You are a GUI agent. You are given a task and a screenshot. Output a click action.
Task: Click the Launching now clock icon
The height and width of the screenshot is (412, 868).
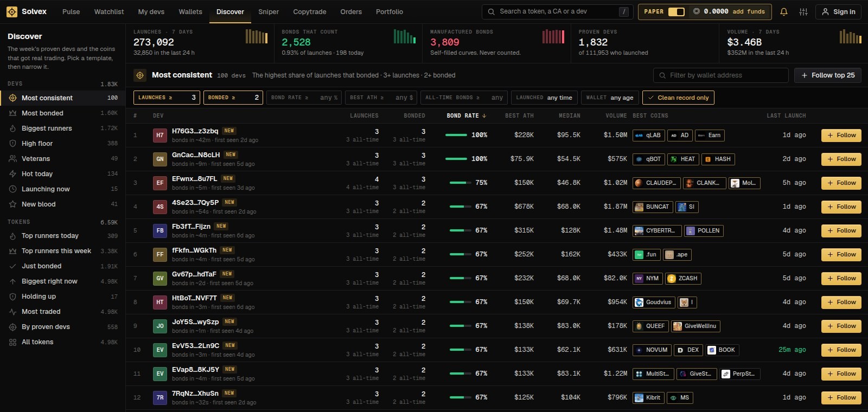tap(12, 189)
